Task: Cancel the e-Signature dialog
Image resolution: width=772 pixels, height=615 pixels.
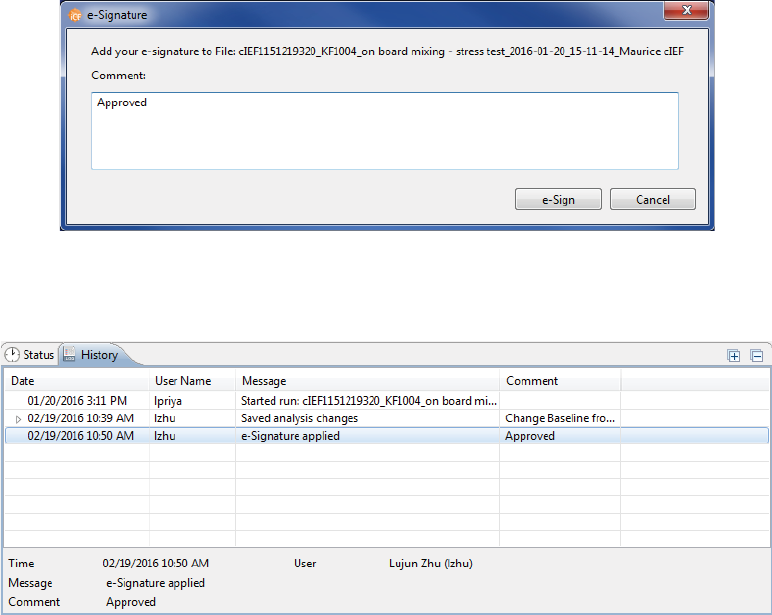Action: click(x=652, y=199)
